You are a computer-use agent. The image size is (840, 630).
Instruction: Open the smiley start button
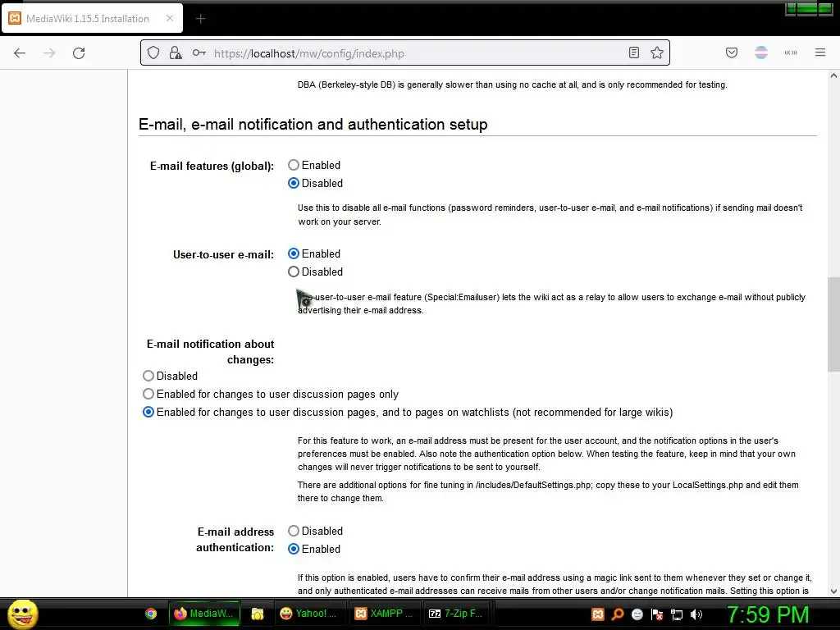pos(22,614)
